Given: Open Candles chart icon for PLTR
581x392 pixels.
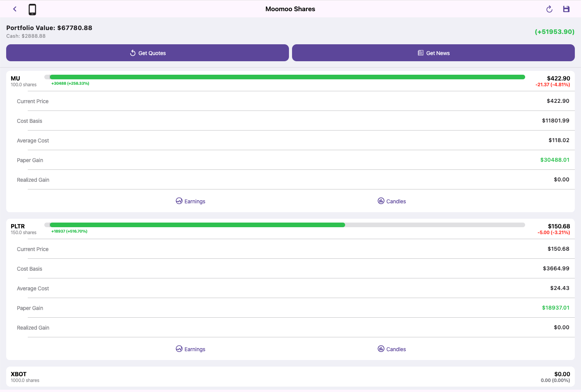Looking at the screenshot, I should click(x=381, y=348).
